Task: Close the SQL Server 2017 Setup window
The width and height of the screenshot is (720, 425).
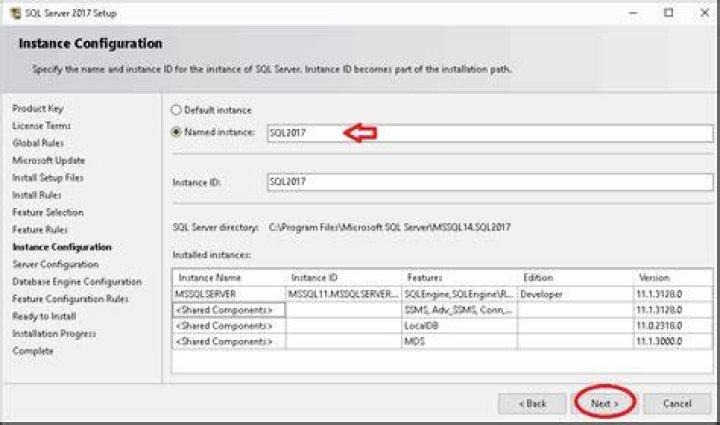Action: point(704,13)
